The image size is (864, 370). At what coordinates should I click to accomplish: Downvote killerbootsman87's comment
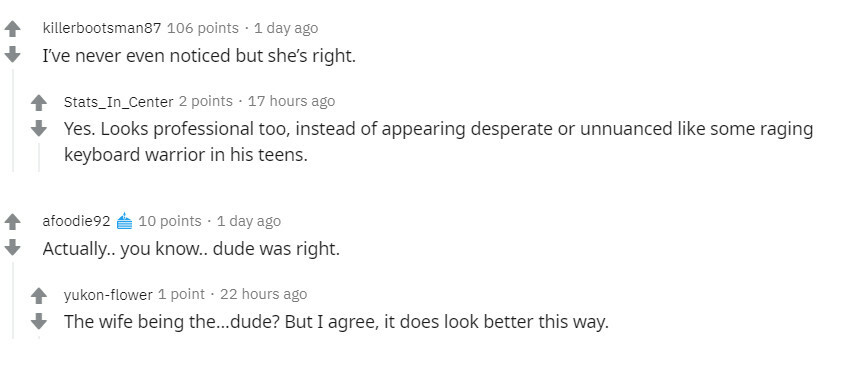(12, 55)
